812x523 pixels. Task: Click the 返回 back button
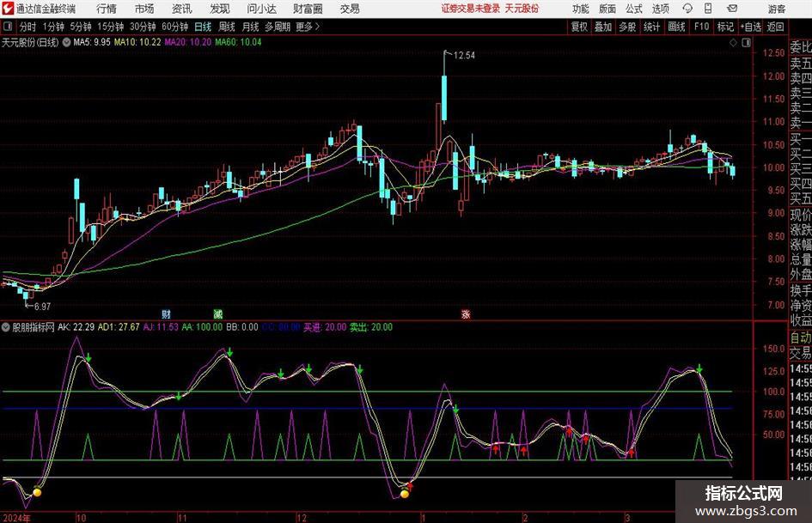[x=775, y=27]
